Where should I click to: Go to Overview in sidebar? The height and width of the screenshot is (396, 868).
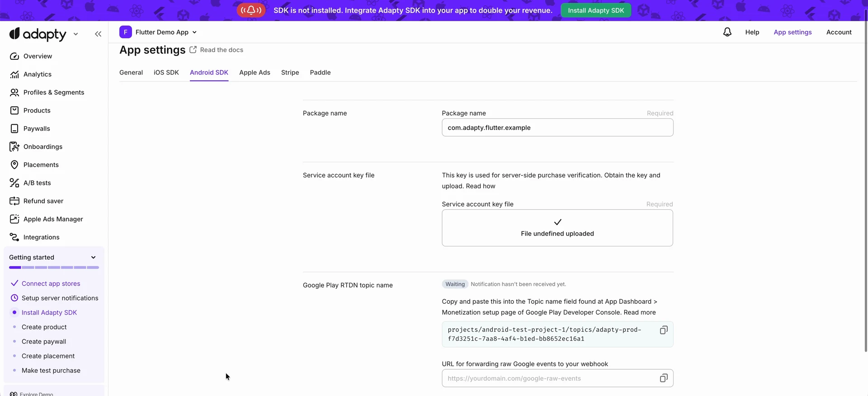click(38, 56)
